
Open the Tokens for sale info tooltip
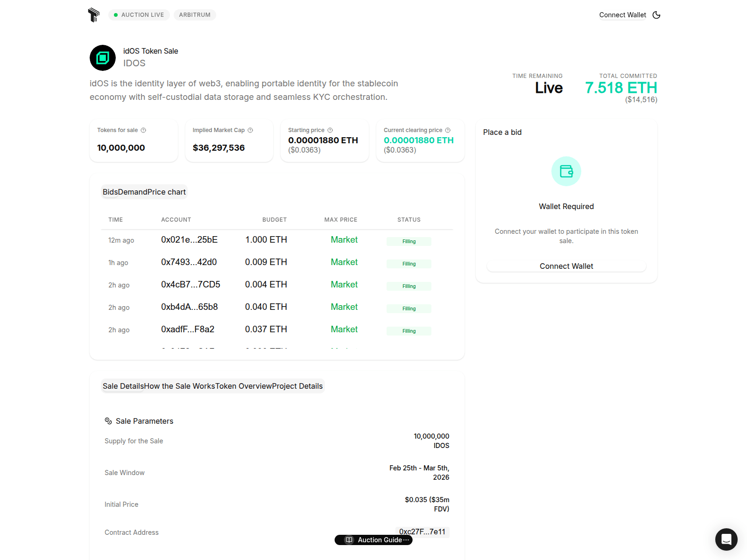pyautogui.click(x=143, y=130)
